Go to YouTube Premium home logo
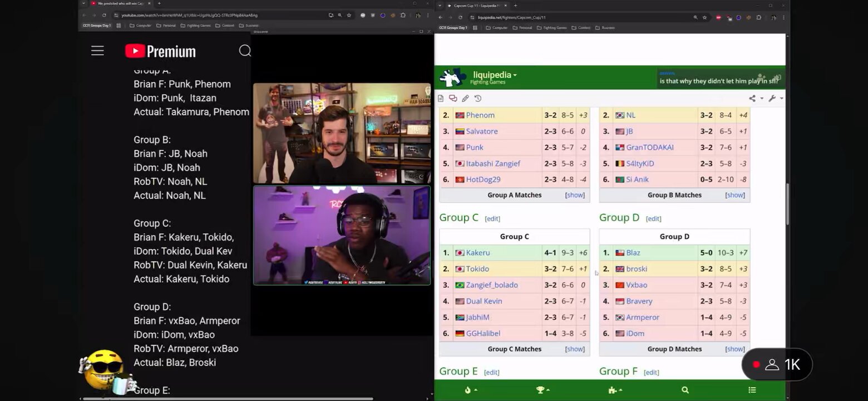 (x=160, y=51)
